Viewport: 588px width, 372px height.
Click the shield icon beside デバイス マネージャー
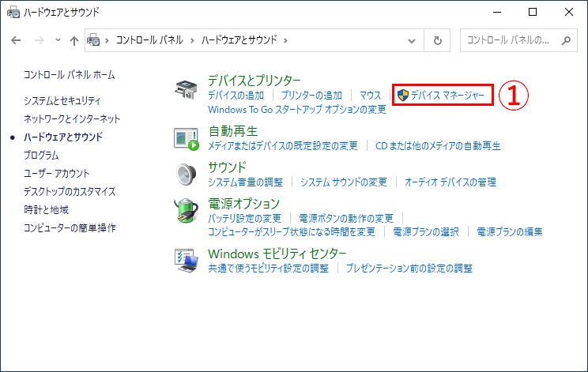click(x=403, y=95)
